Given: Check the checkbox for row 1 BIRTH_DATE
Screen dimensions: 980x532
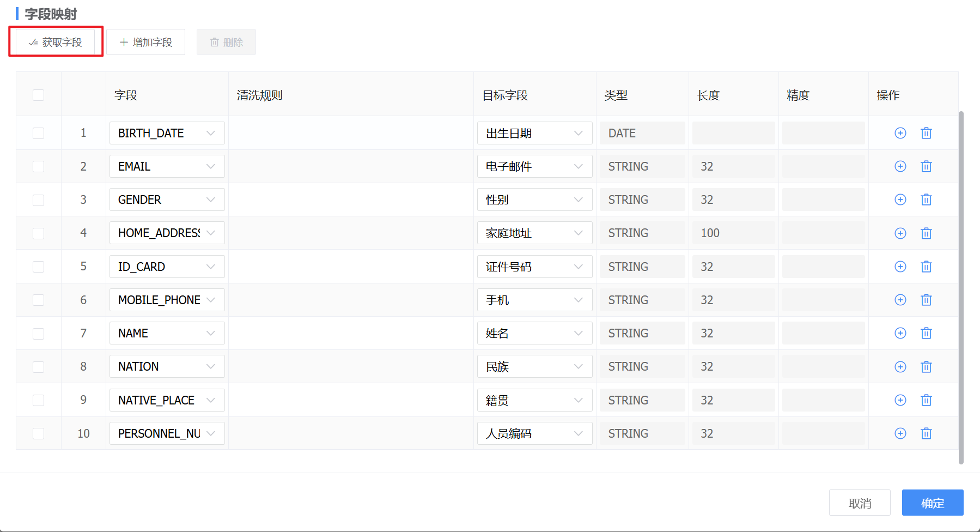Looking at the screenshot, I should click(38, 133).
